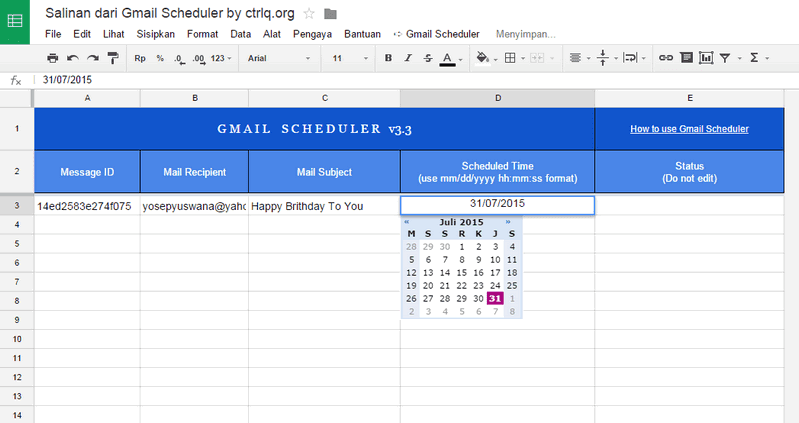Viewport: 799px width, 423px height.
Task: Go to previous month in date picker
Action: [407, 222]
